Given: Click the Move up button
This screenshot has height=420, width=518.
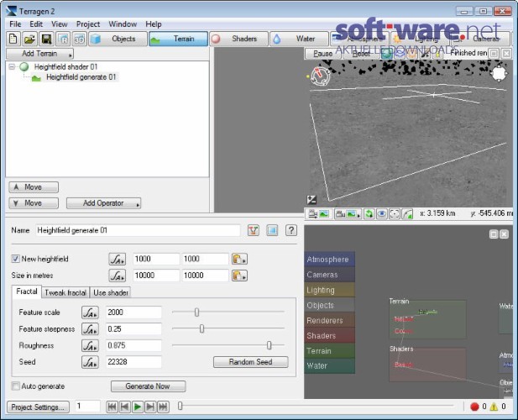Looking at the screenshot, I should click(34, 187).
